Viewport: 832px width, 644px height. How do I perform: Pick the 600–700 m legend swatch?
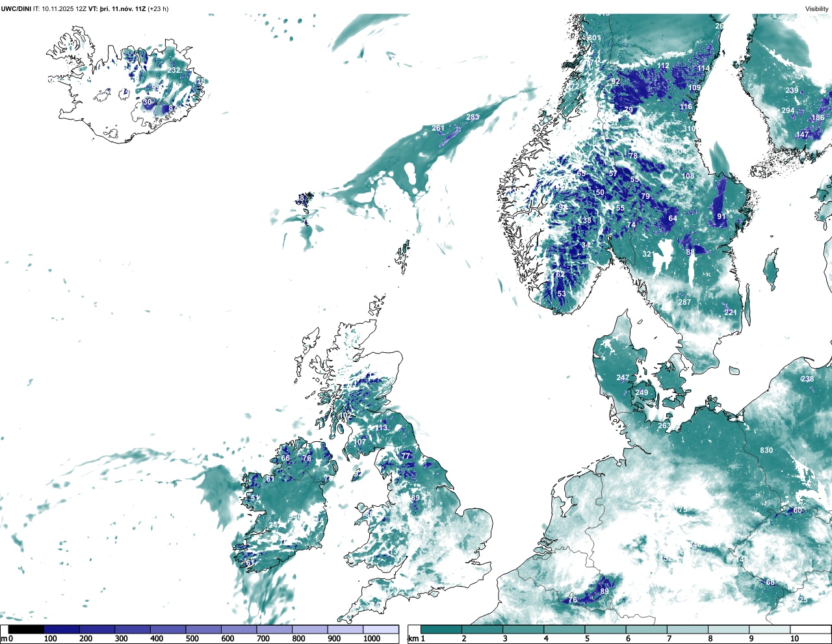click(x=239, y=630)
